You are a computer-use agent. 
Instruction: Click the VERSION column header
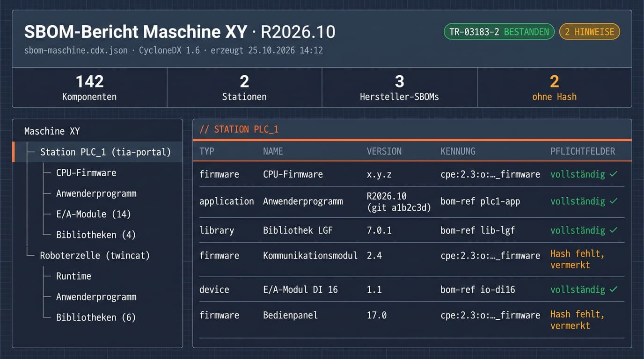tap(384, 151)
